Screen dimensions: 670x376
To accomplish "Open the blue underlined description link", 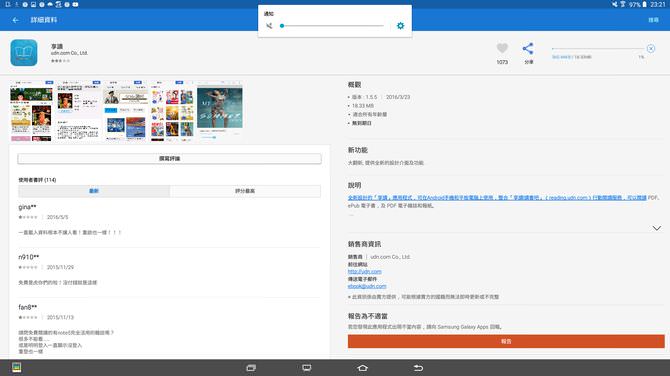I will pos(497,198).
